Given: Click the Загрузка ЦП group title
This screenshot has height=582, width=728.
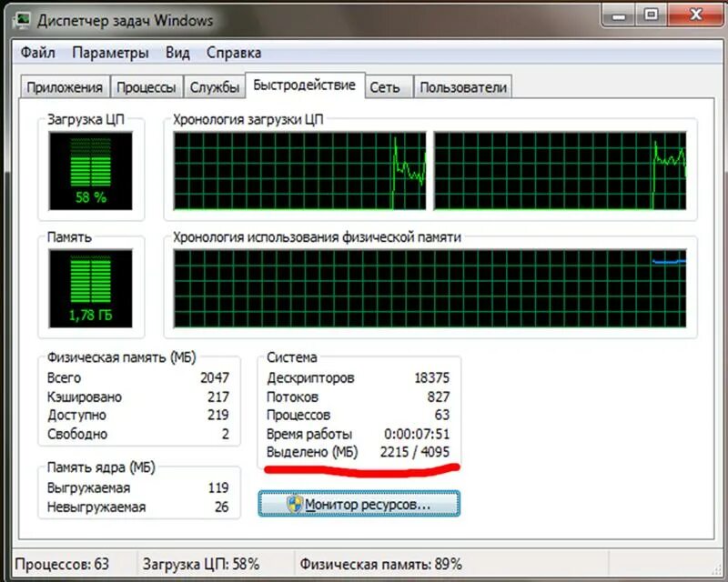Looking at the screenshot, I should click(x=86, y=119).
